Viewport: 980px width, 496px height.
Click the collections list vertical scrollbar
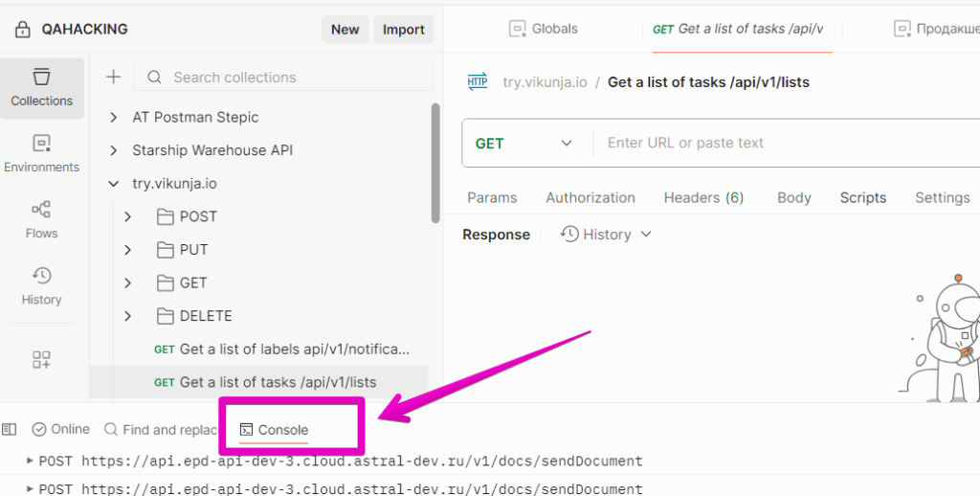pyautogui.click(x=435, y=163)
